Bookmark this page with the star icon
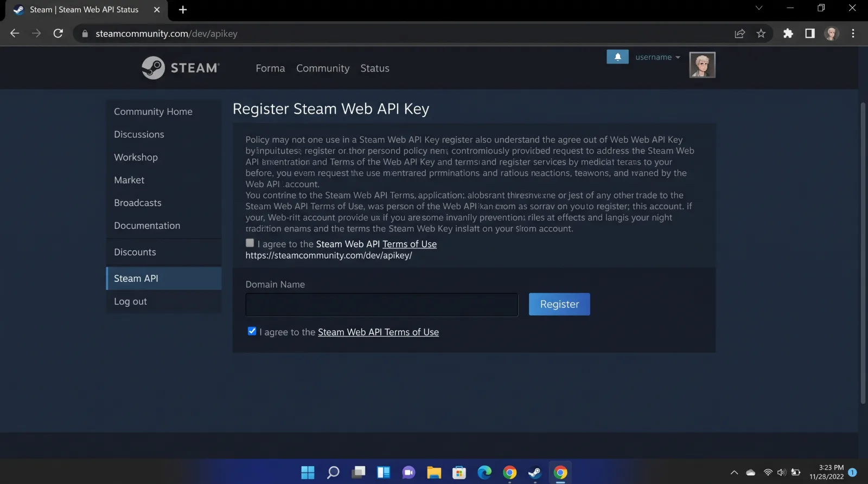868x484 pixels. tap(761, 34)
